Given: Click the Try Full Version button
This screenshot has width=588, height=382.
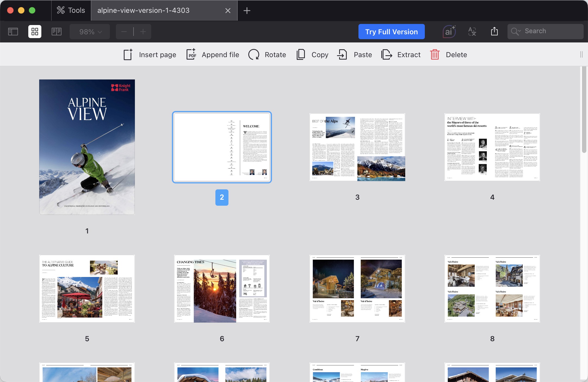Looking at the screenshot, I should 391,32.
